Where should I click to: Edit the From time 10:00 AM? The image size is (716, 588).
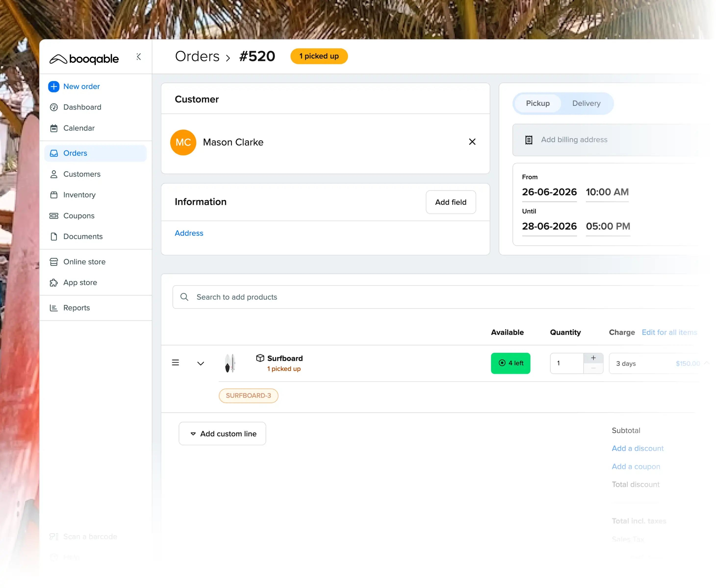pyautogui.click(x=607, y=192)
